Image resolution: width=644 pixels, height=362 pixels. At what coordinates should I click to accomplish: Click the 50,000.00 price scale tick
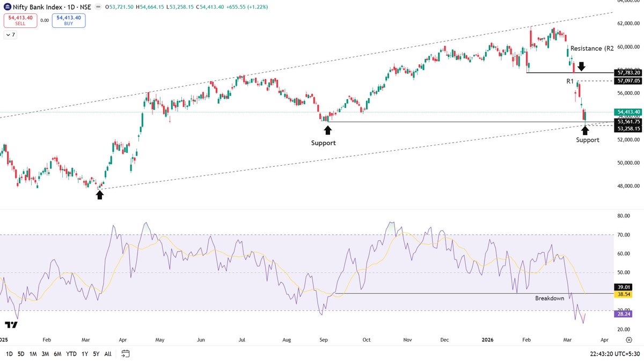[x=628, y=162]
